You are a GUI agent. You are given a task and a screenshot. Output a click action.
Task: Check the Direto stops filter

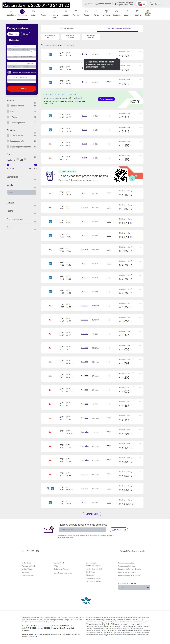point(8,111)
